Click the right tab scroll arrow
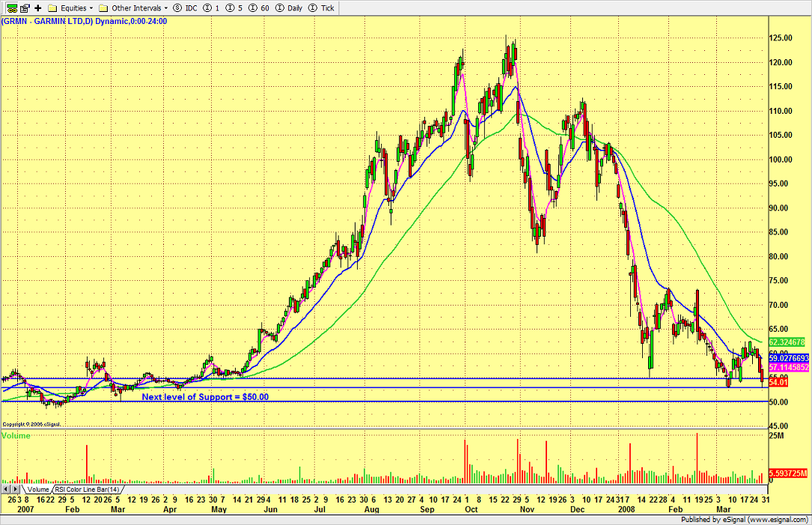The image size is (812, 525). tap(16, 489)
